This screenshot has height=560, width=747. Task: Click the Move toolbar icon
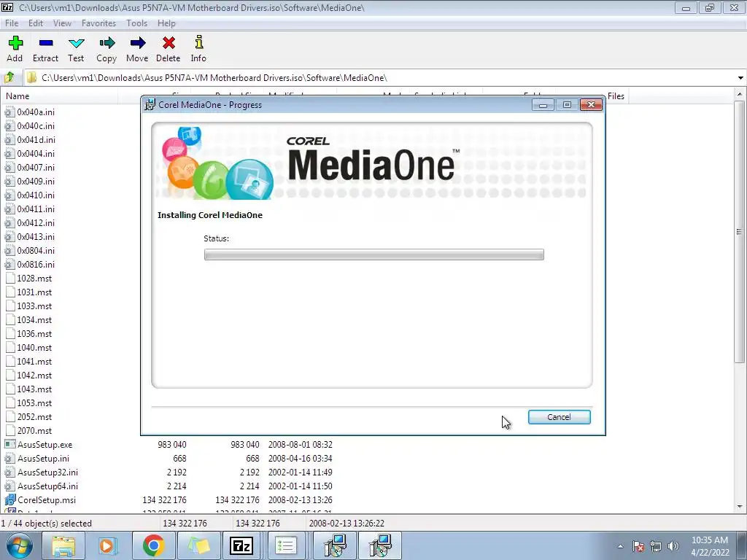tap(137, 43)
